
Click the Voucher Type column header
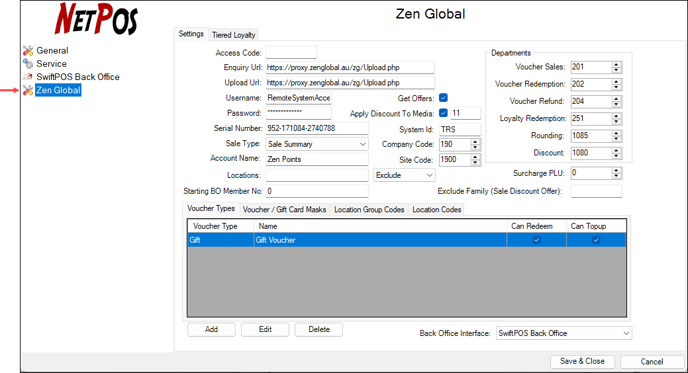(221, 226)
